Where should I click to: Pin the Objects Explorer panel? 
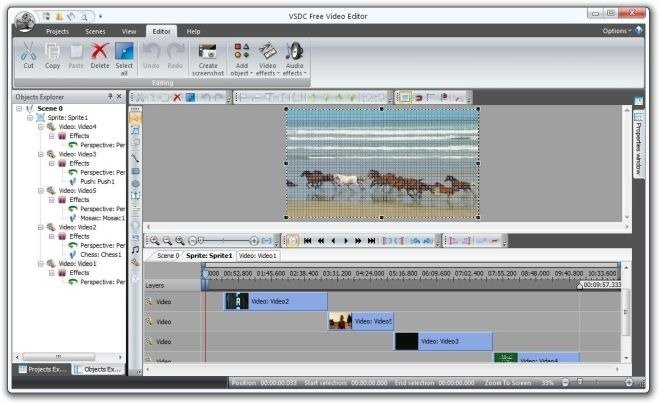109,97
